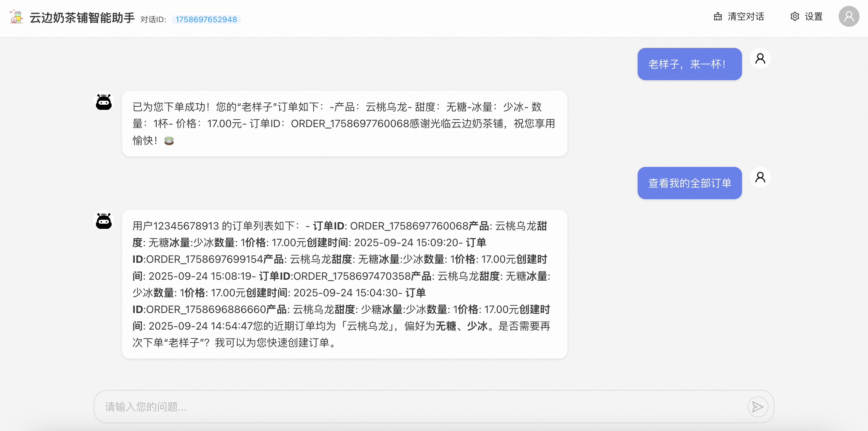Screen dimensions: 868x431
Task: Click the settings gear icon
Action: pyautogui.click(x=795, y=17)
